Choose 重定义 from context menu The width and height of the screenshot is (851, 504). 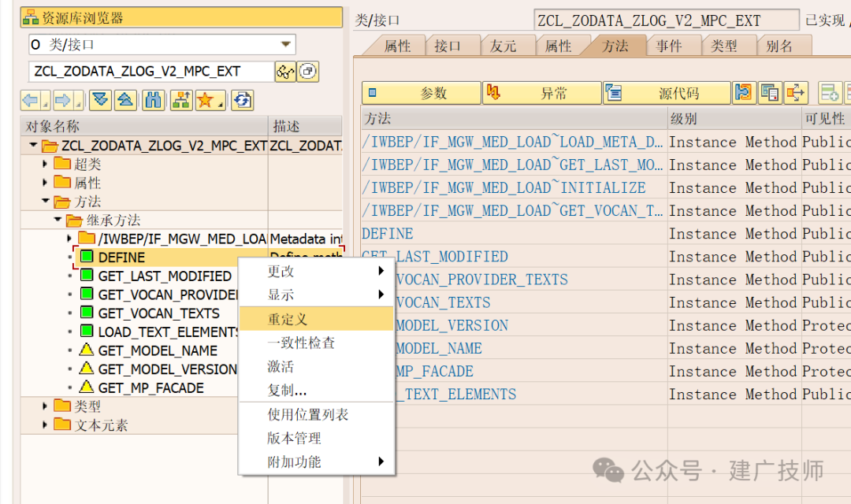click(317, 319)
